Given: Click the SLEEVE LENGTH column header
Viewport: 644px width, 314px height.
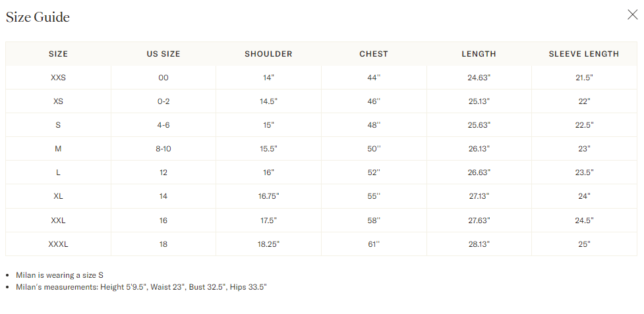Looking at the screenshot, I should (584, 54).
